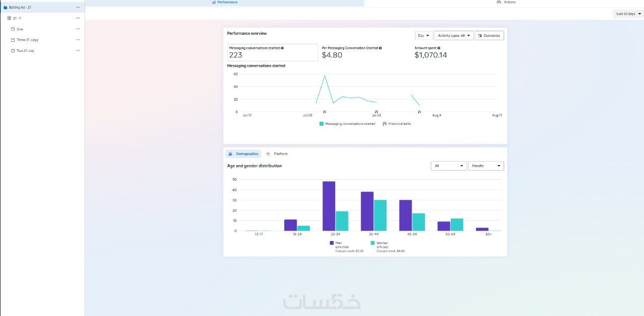
Task: Open options menu for 21 - 7 ad set
Action: point(77,18)
